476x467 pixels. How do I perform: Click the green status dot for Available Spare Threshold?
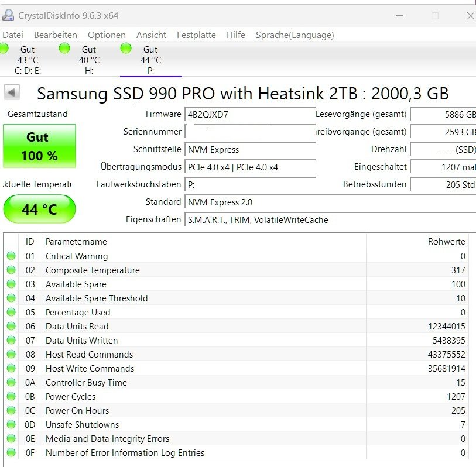pyautogui.click(x=11, y=298)
